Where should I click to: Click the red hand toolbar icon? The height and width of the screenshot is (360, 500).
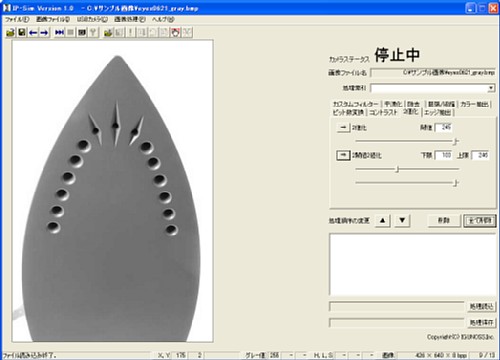(x=176, y=32)
